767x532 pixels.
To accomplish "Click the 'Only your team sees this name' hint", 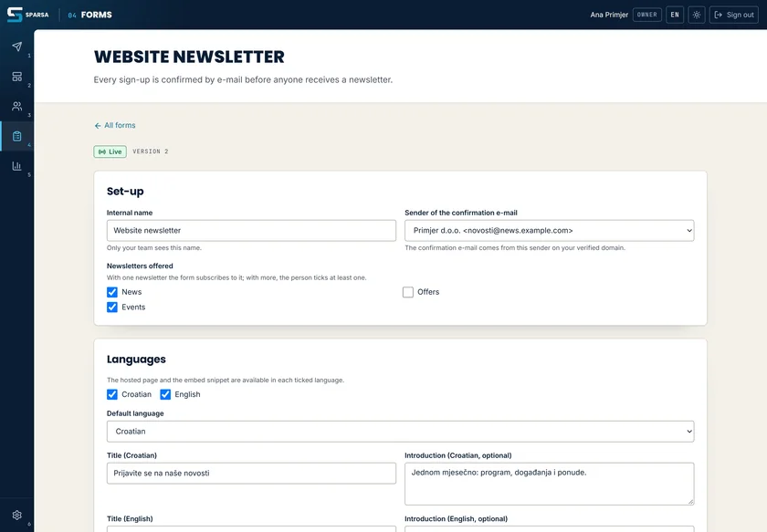I will [154, 248].
